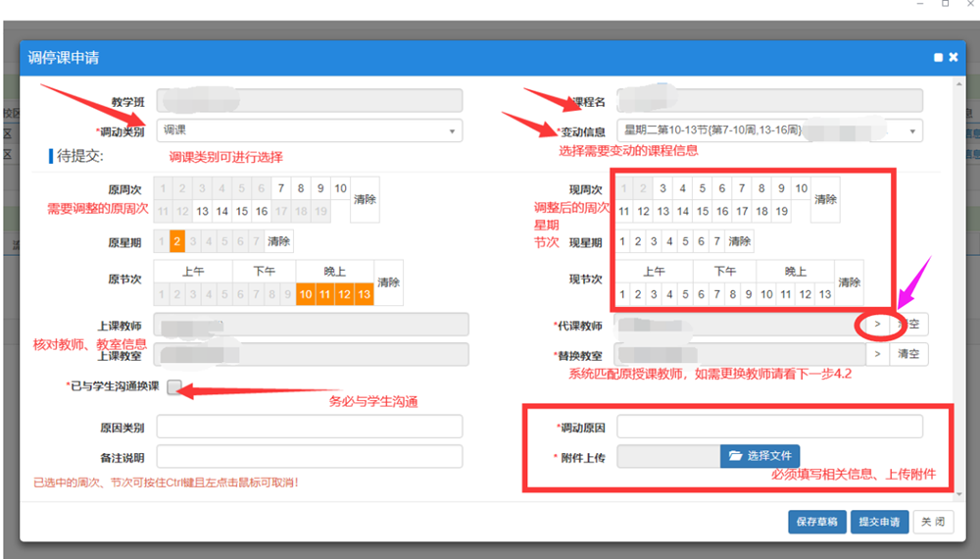Focus the 调动原因 input field
The height and width of the screenshot is (559, 980).
(769, 427)
